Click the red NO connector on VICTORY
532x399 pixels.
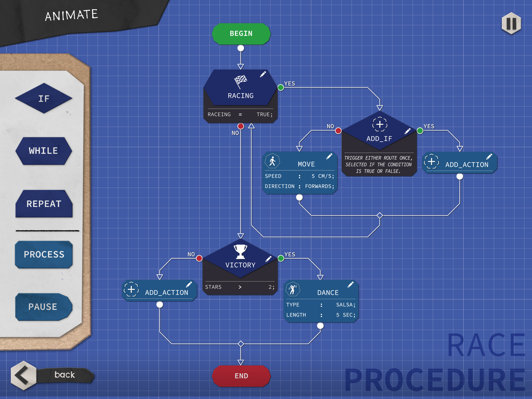click(199, 259)
